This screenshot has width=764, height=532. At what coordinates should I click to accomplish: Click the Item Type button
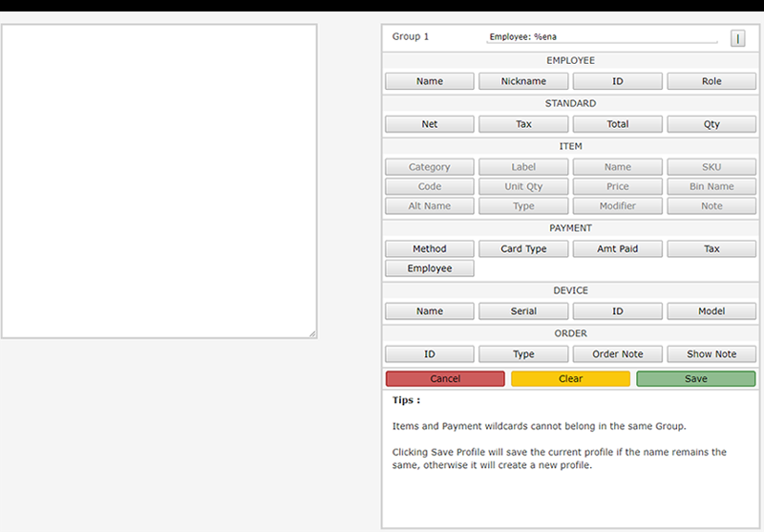[523, 206]
